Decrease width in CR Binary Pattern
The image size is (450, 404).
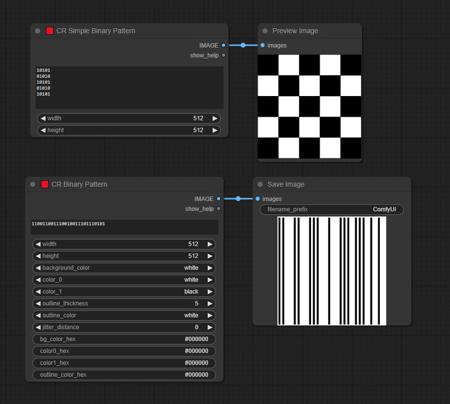(x=38, y=244)
